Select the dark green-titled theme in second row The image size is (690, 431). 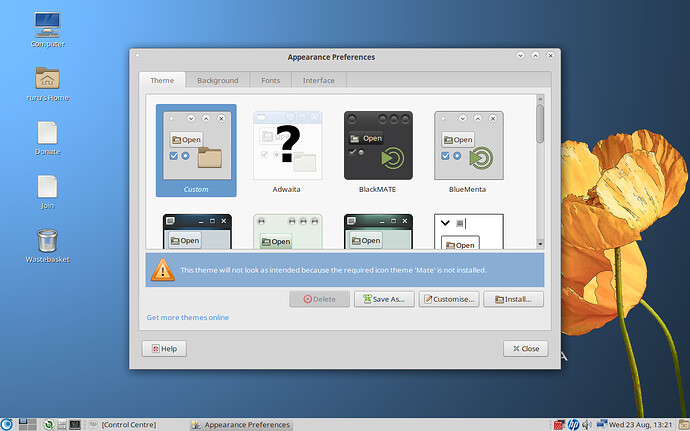pyautogui.click(x=378, y=231)
